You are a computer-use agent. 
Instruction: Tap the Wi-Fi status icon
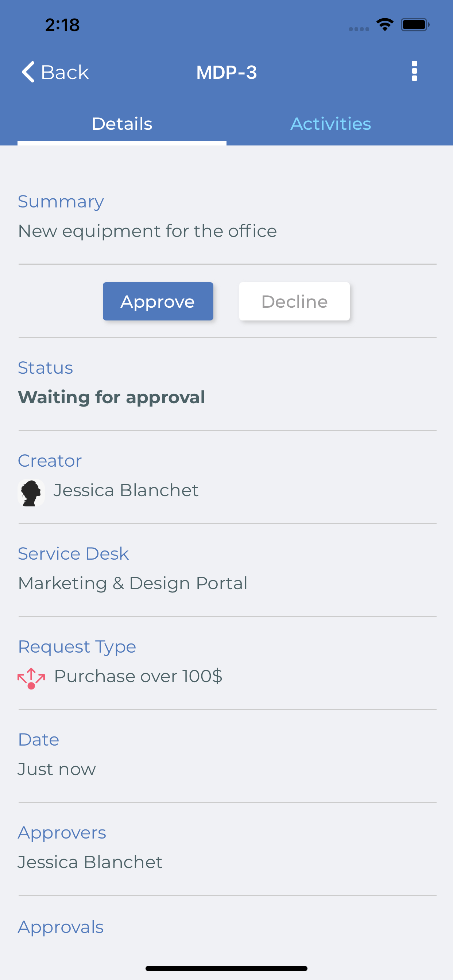(x=384, y=25)
